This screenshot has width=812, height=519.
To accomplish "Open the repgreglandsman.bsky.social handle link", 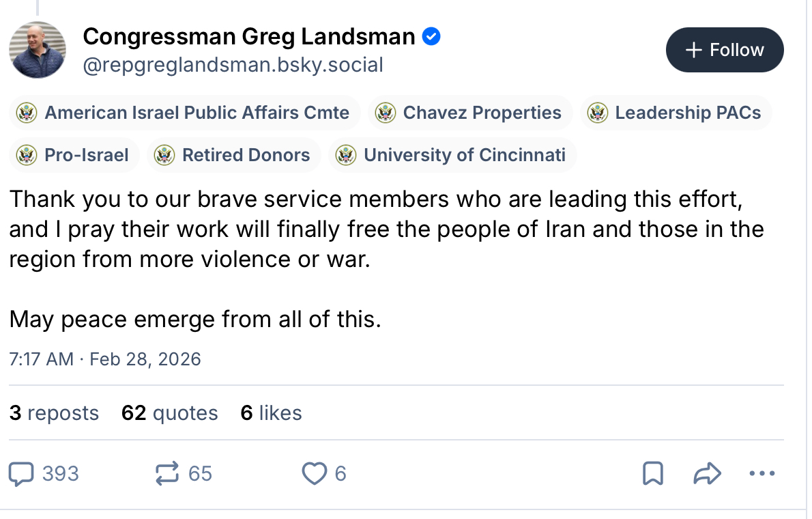I will point(233,65).
